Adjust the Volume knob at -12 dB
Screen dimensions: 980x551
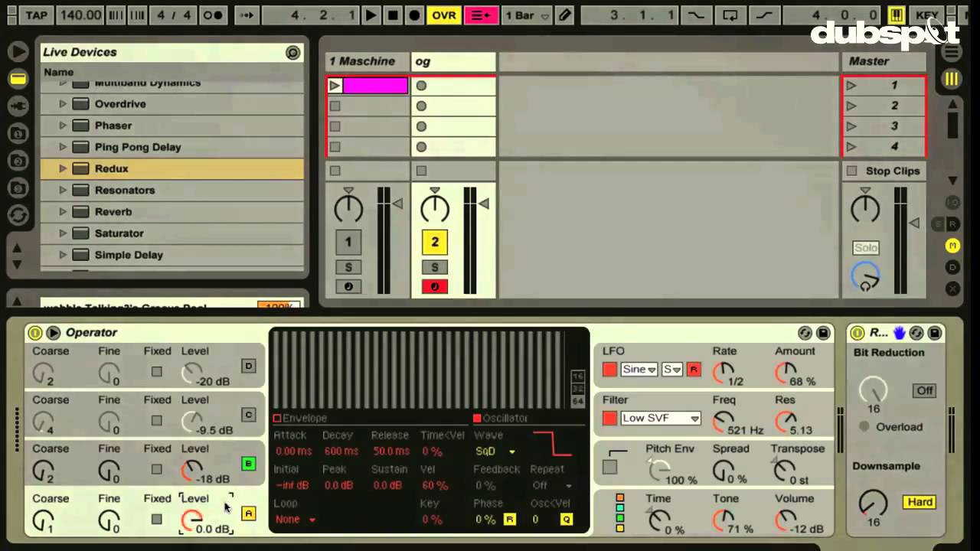point(786,520)
